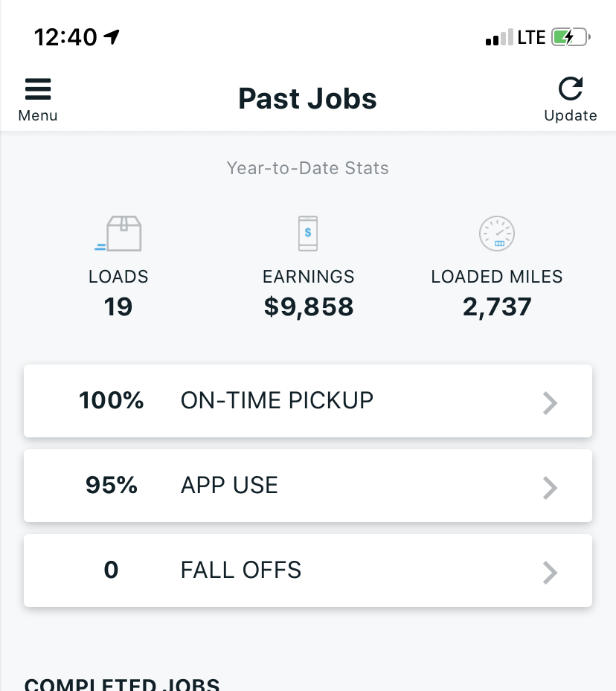The image size is (616, 691).
Task: Tap the Update refresh icon
Action: click(571, 89)
